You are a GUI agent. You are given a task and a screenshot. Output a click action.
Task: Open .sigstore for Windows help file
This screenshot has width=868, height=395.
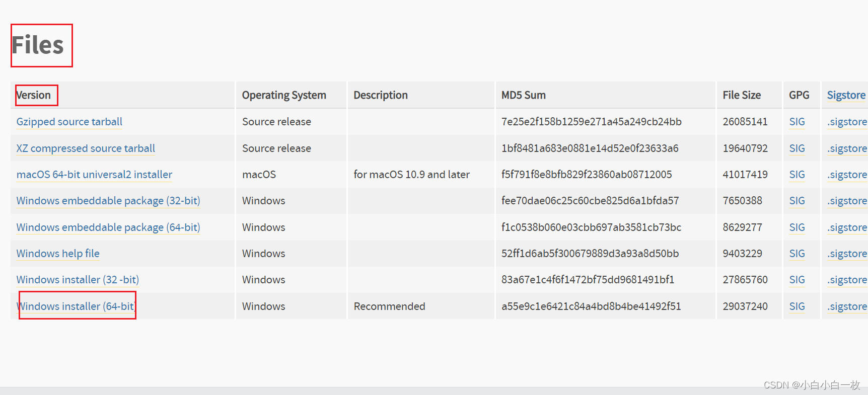[x=847, y=254]
